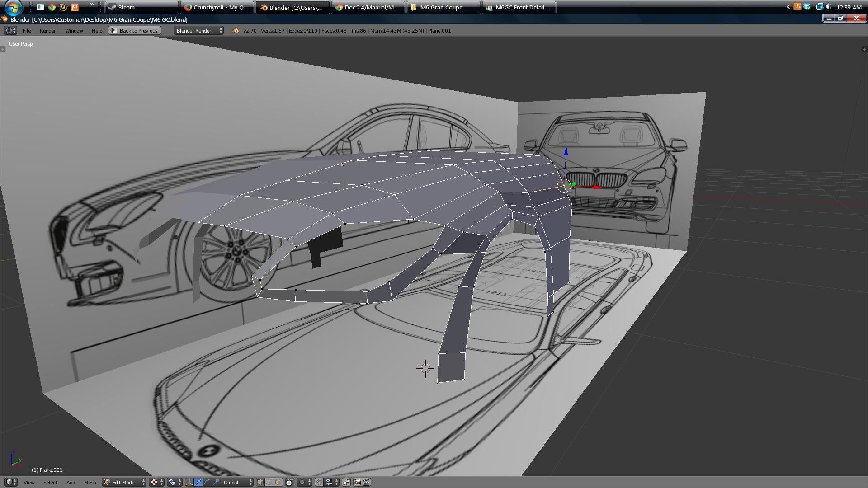Click the Dropbox tray icon
This screenshot has width=868, height=488.
coord(807,7)
